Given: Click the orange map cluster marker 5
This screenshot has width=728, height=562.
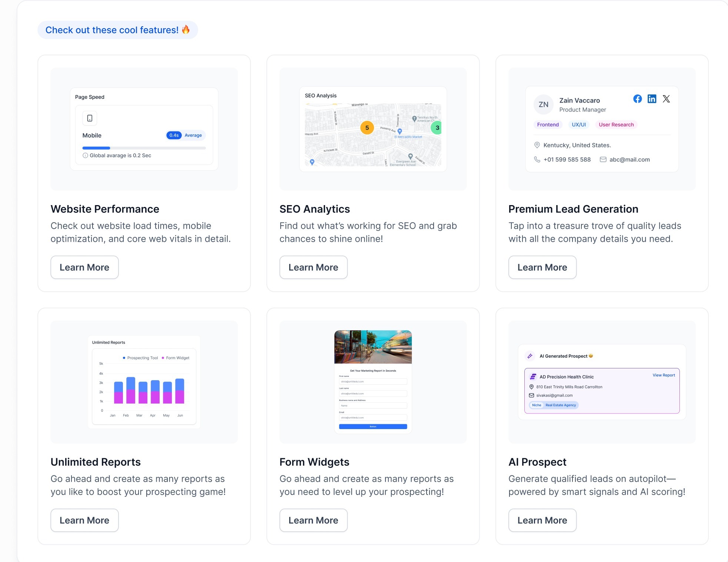Looking at the screenshot, I should (367, 128).
